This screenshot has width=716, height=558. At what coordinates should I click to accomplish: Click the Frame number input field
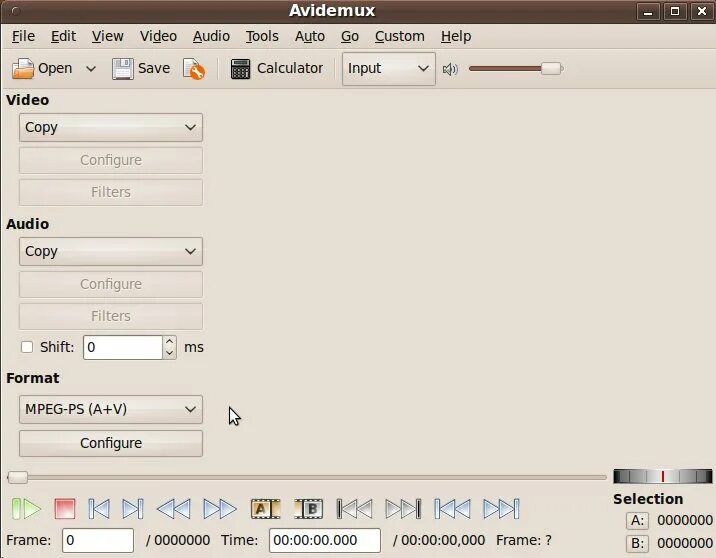coord(98,540)
